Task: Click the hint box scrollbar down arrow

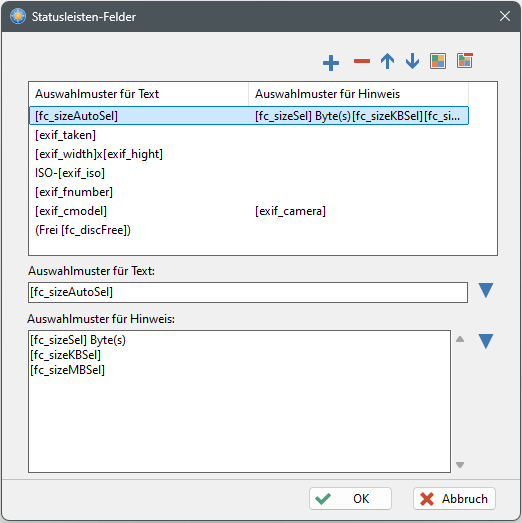Action: tap(460, 465)
